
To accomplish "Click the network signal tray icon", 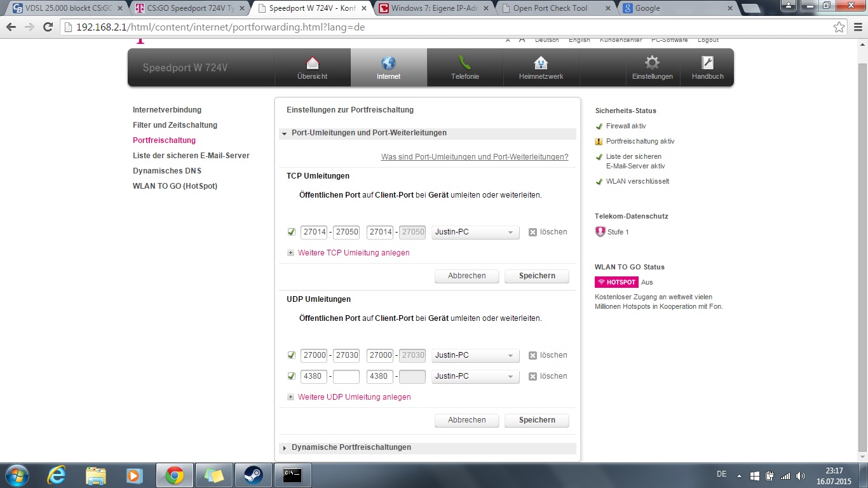I will [785, 475].
